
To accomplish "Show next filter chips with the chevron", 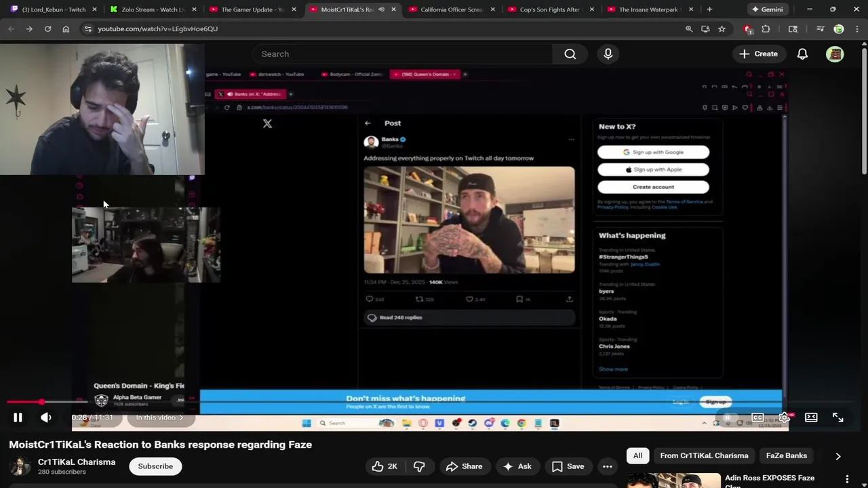I will click(x=838, y=456).
